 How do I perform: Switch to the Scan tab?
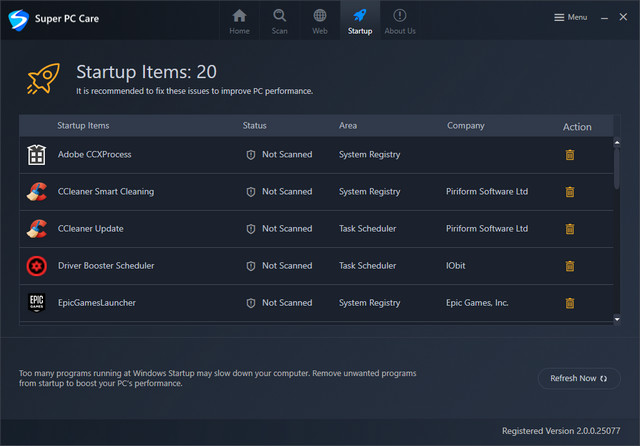tap(280, 21)
